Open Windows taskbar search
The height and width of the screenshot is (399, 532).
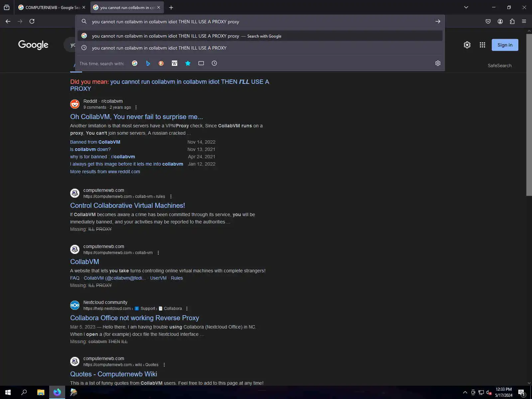(24, 392)
